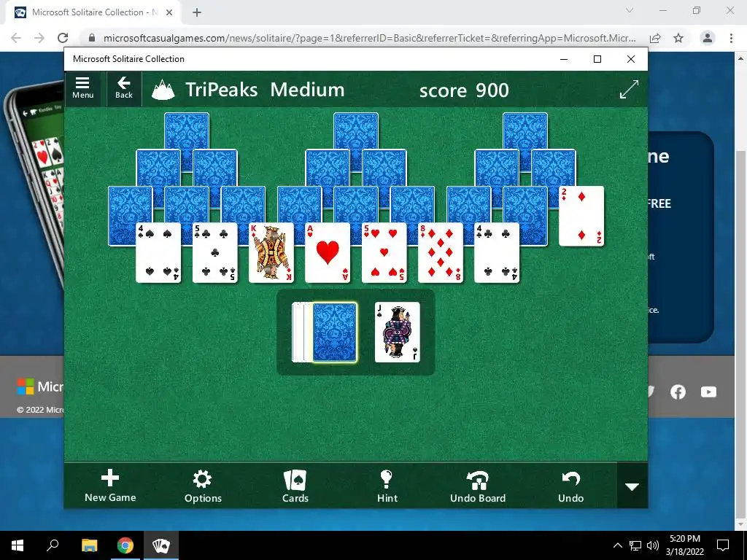747x560 pixels.
Task: Switch to Chrome on the taskbar
Action: (x=125, y=545)
